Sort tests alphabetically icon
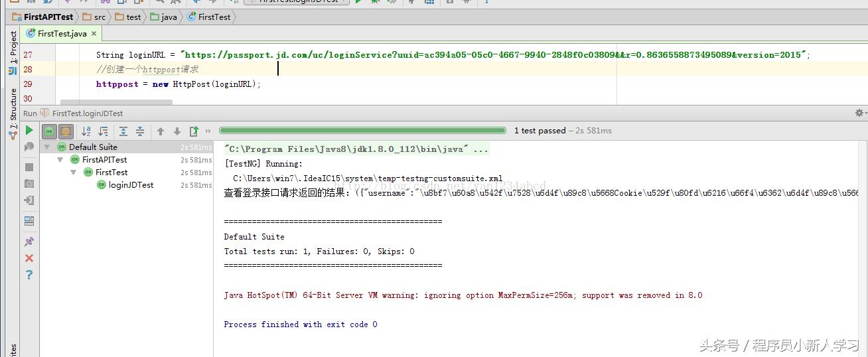The height and width of the screenshot is (357, 868). [x=86, y=131]
